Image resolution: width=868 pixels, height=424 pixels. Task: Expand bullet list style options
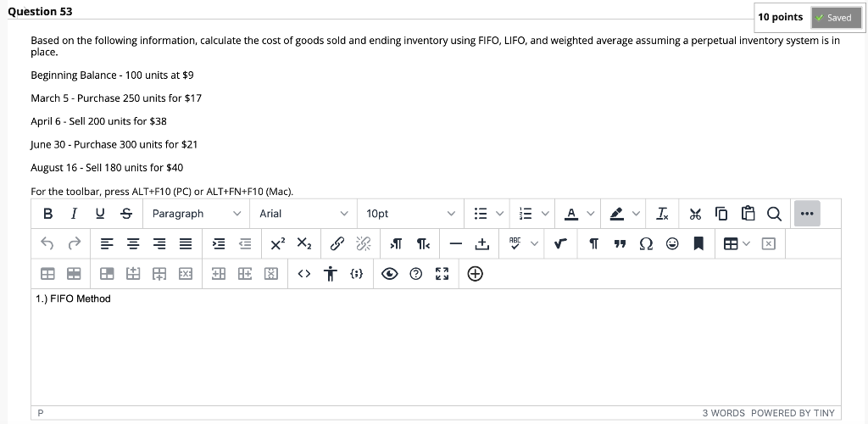click(500, 214)
